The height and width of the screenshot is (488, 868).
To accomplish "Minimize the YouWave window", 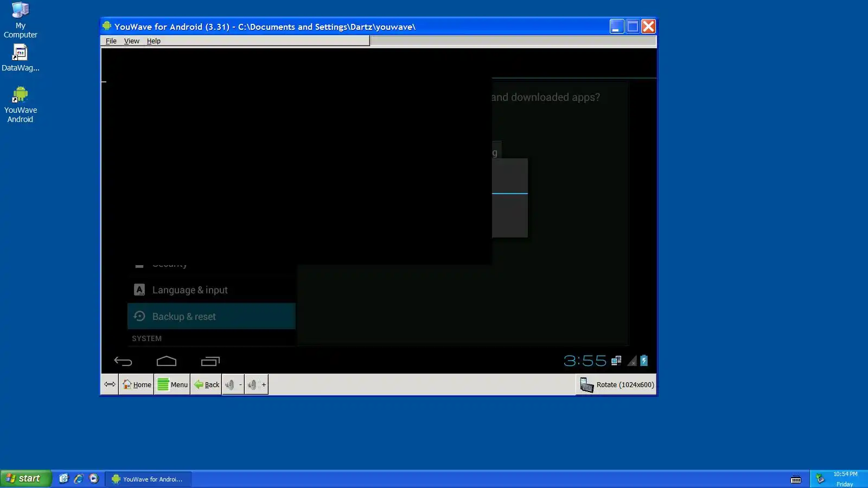I will (617, 27).
